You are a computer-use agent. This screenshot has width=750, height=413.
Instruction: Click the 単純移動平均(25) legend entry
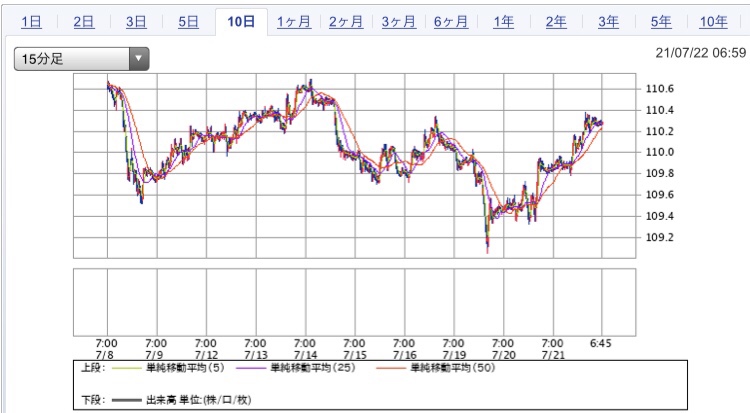point(313,368)
